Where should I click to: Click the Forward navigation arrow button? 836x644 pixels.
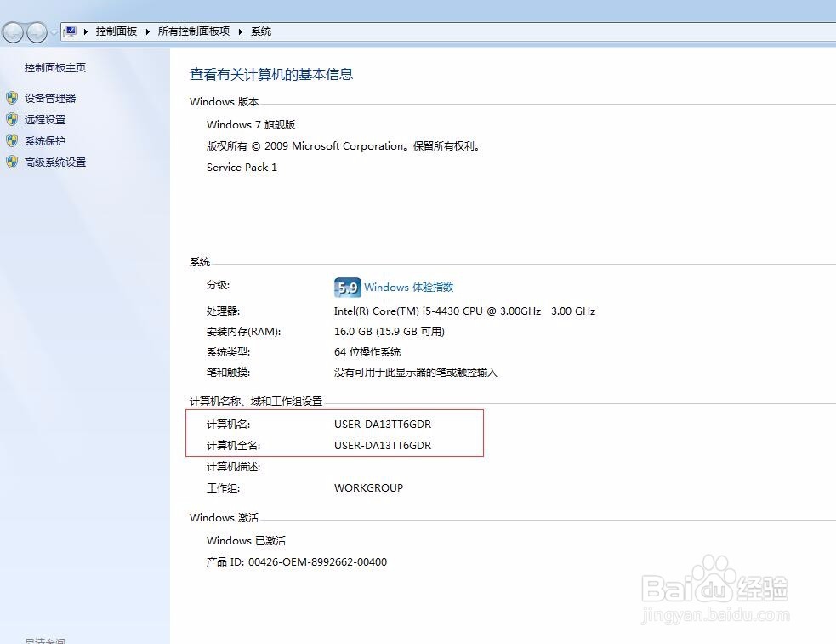37,32
